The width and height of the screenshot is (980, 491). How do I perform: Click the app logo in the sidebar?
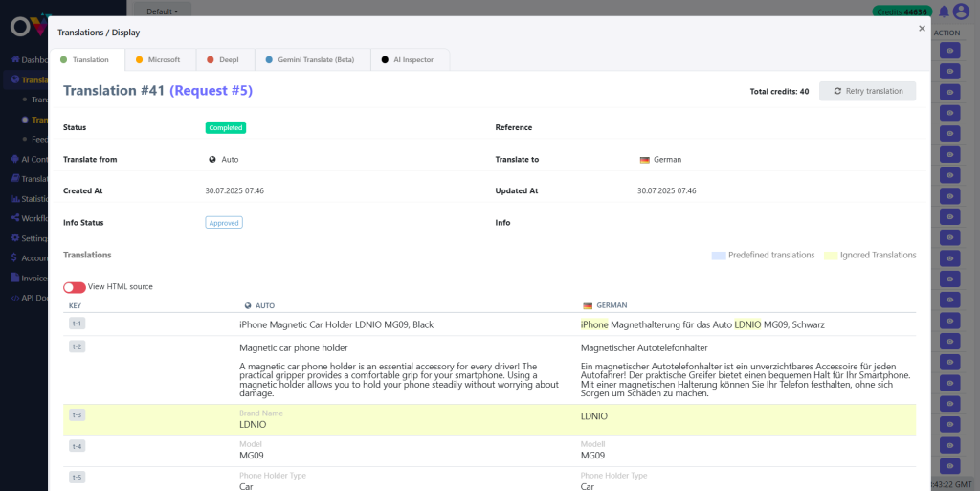coord(28,26)
